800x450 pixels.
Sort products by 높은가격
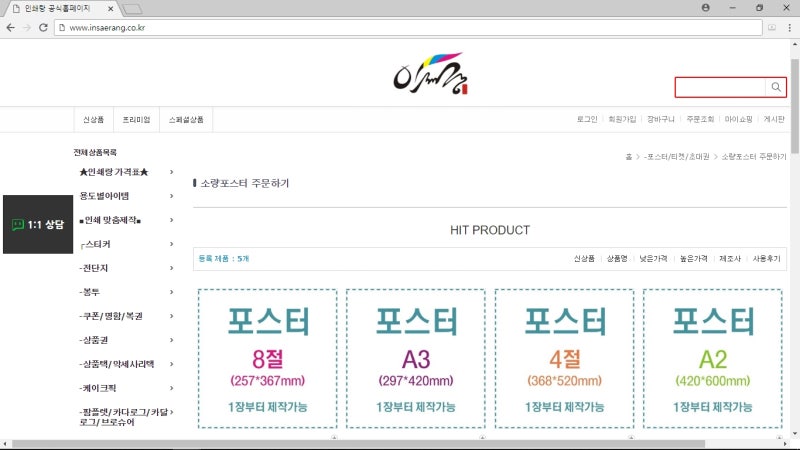pyautogui.click(x=693, y=259)
